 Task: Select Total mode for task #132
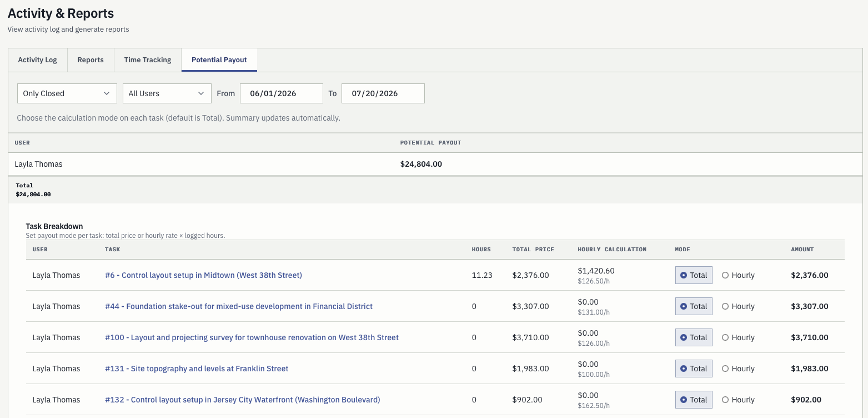click(x=694, y=400)
